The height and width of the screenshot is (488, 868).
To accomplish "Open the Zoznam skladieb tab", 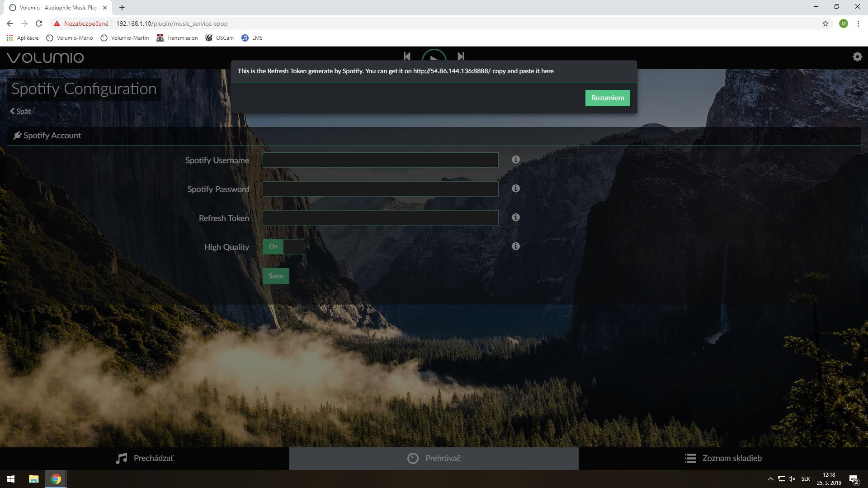I will 723,458.
